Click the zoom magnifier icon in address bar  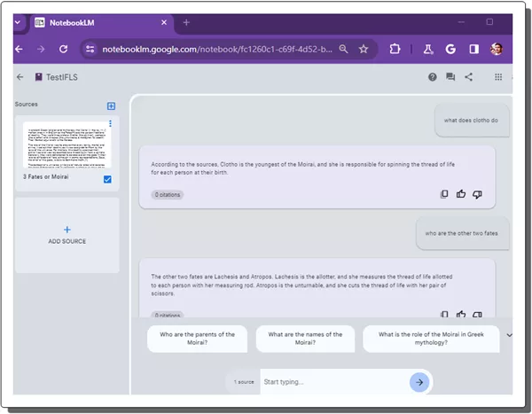click(x=343, y=50)
